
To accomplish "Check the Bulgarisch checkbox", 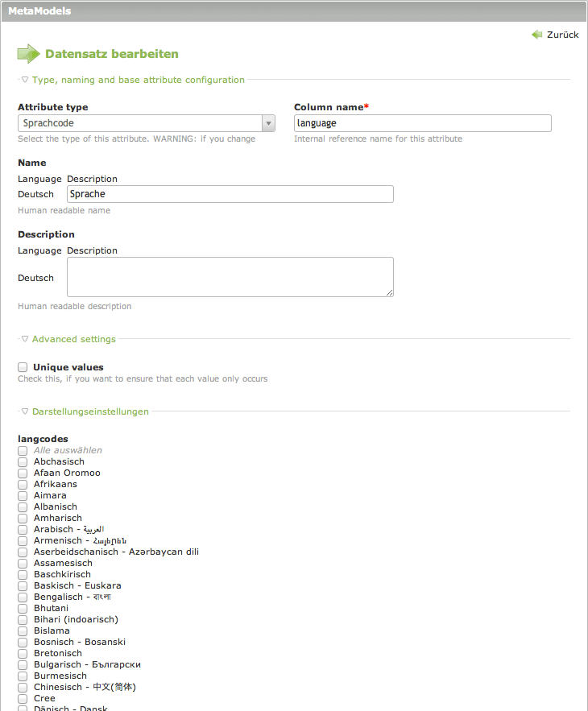I will 23,665.
